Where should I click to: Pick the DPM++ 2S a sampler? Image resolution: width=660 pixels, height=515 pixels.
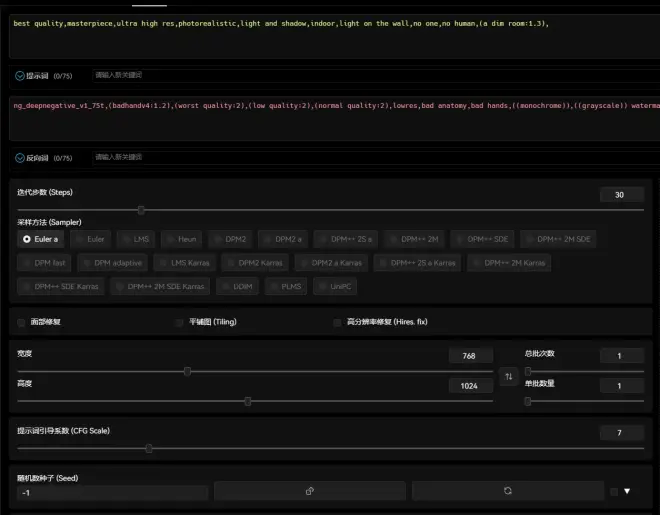click(346, 239)
